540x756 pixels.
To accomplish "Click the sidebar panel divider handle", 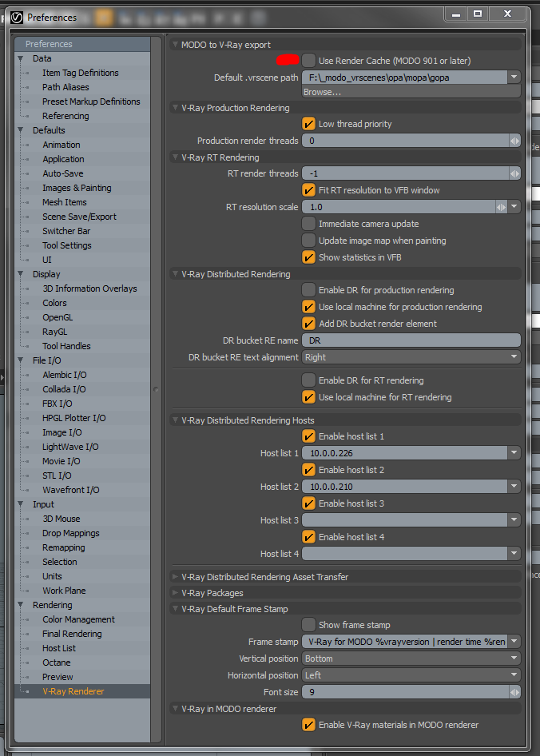I will pyautogui.click(x=156, y=389).
